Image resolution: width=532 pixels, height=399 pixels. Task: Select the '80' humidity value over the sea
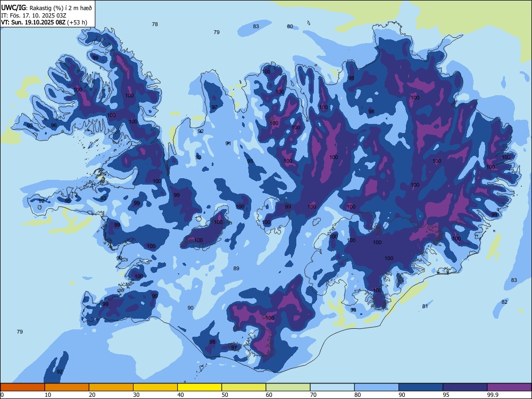point(290,26)
